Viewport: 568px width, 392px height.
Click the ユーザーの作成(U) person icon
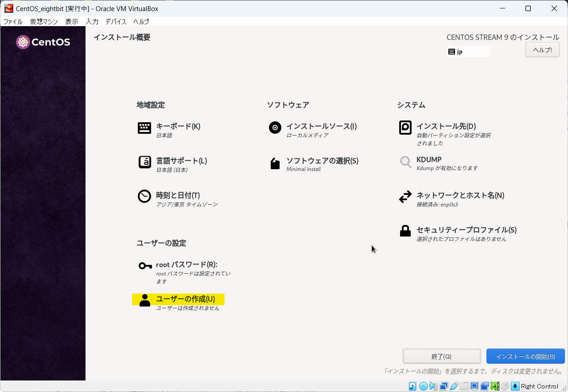tap(145, 300)
